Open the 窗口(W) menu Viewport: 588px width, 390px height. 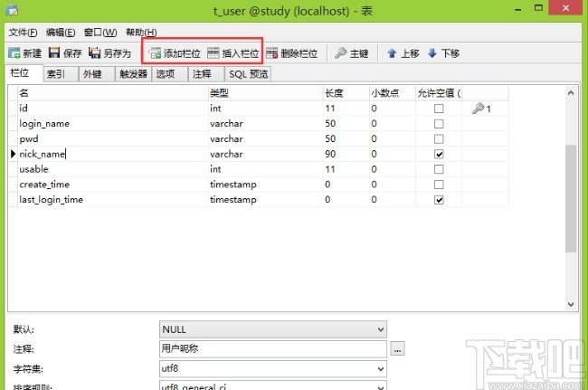click(x=100, y=33)
